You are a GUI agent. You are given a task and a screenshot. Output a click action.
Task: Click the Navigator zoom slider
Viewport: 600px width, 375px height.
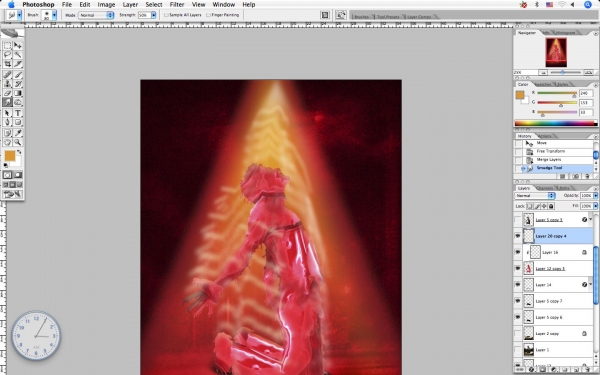(565, 72)
